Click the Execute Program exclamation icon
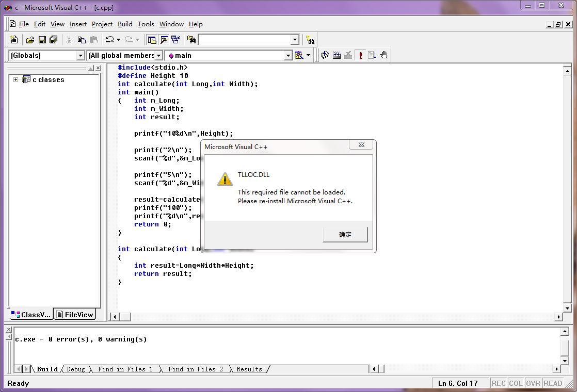Screen dimensions: 577x392 point(361,55)
